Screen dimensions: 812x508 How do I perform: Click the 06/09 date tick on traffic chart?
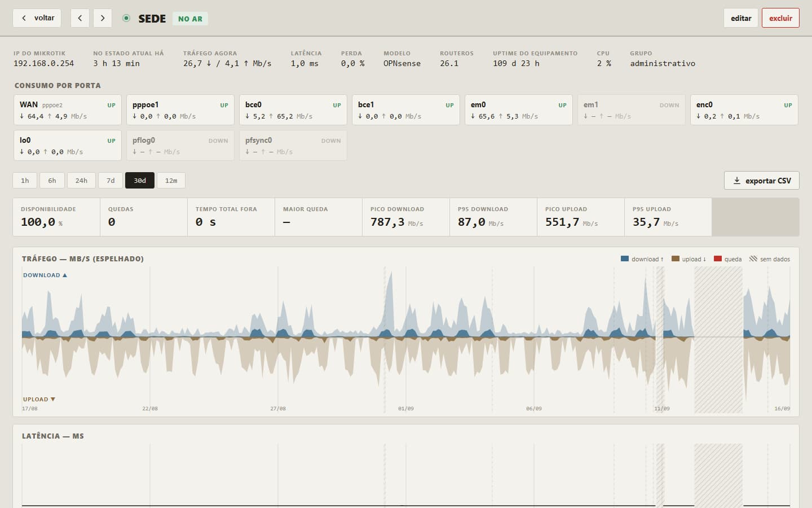(x=534, y=408)
